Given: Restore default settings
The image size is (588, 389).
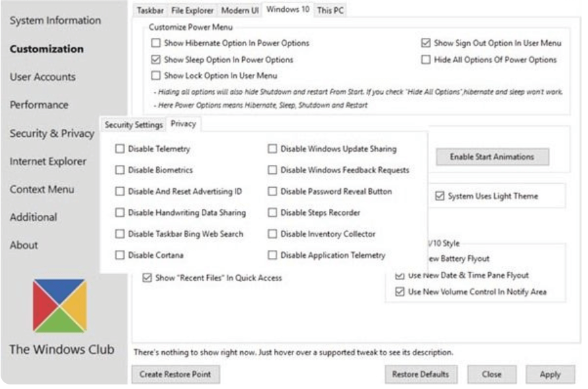Looking at the screenshot, I should (x=422, y=375).
